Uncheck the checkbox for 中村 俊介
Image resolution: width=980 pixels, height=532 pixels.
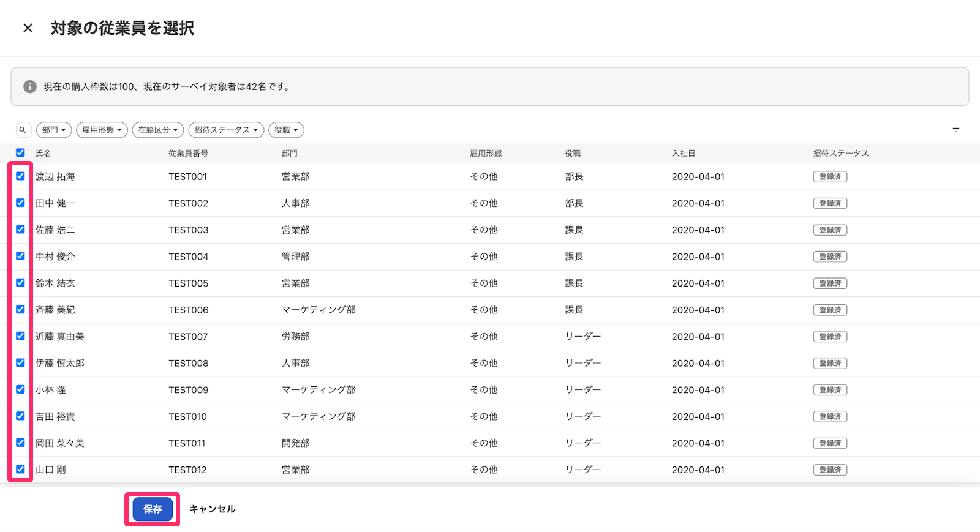20,256
